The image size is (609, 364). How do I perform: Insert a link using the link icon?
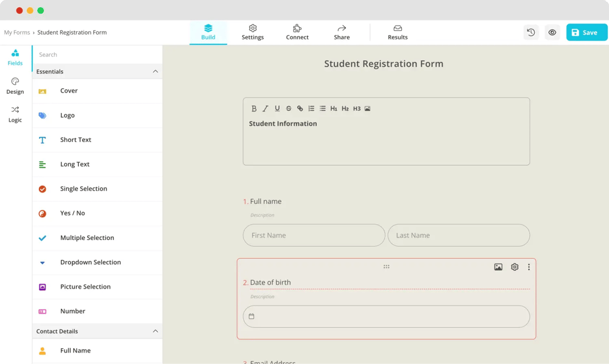[x=300, y=109]
